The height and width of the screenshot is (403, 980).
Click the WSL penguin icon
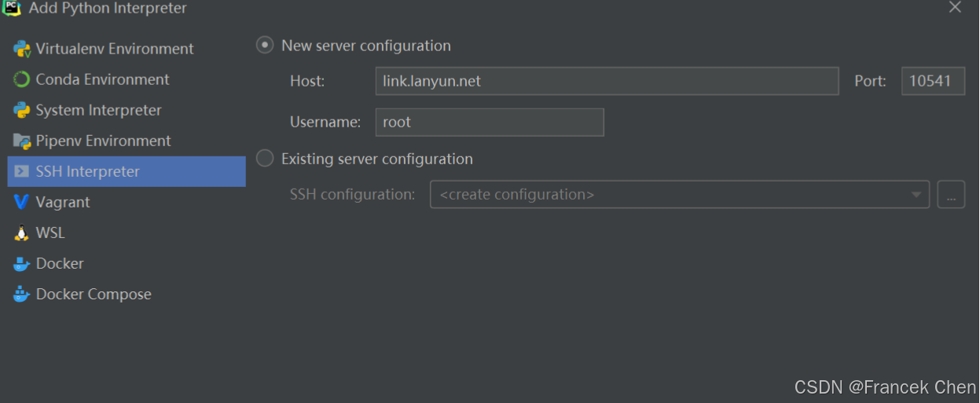tap(21, 233)
